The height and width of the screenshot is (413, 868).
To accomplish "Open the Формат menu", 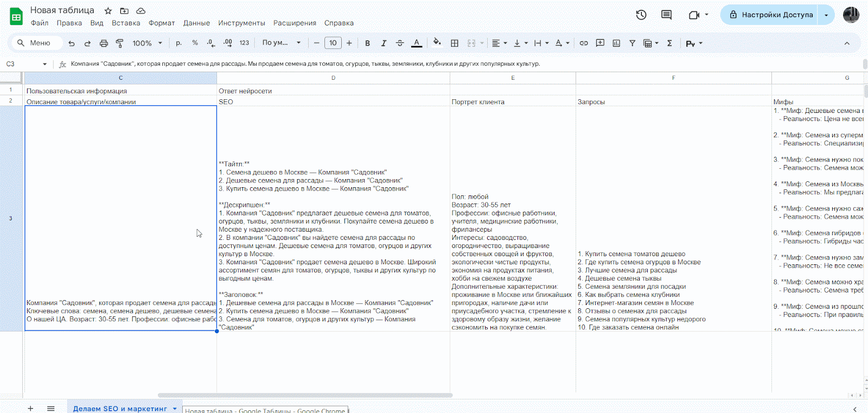I will 162,23.
